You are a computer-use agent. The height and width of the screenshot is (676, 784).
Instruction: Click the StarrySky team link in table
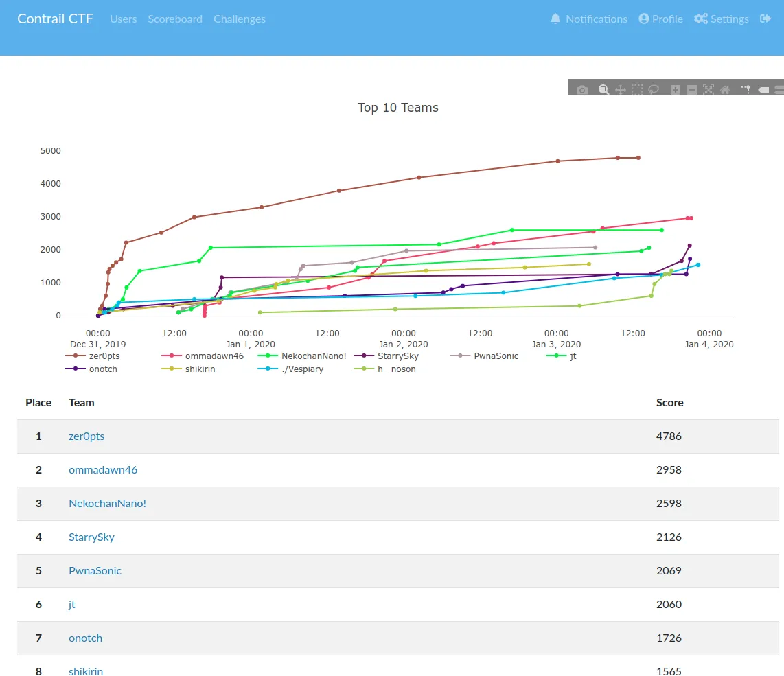[x=91, y=537]
